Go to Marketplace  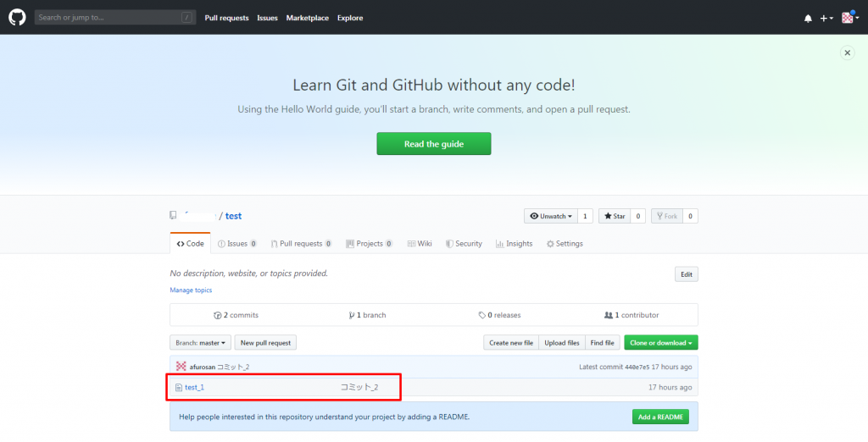tap(307, 18)
